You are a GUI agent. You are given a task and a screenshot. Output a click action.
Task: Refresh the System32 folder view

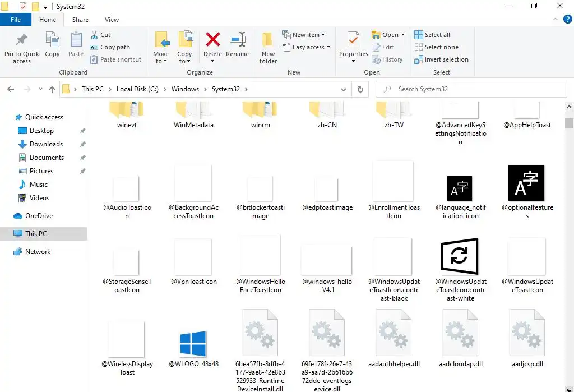360,89
